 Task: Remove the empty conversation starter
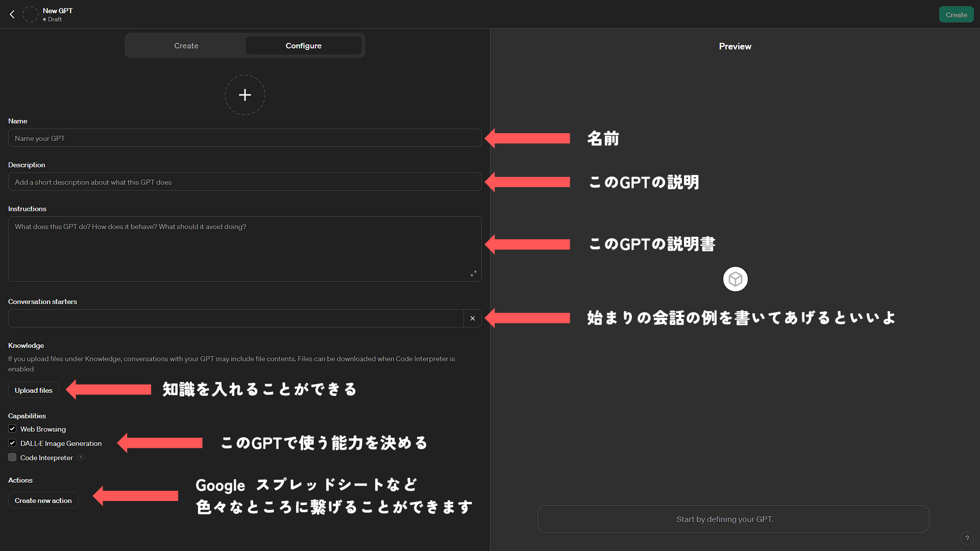473,318
